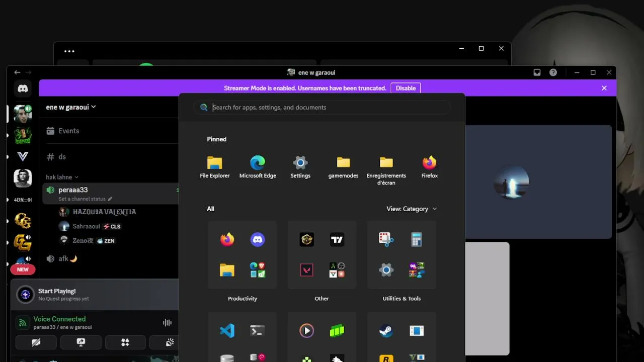Open the three-dots menu in the back window
644x362 pixels.
pyautogui.click(x=69, y=51)
